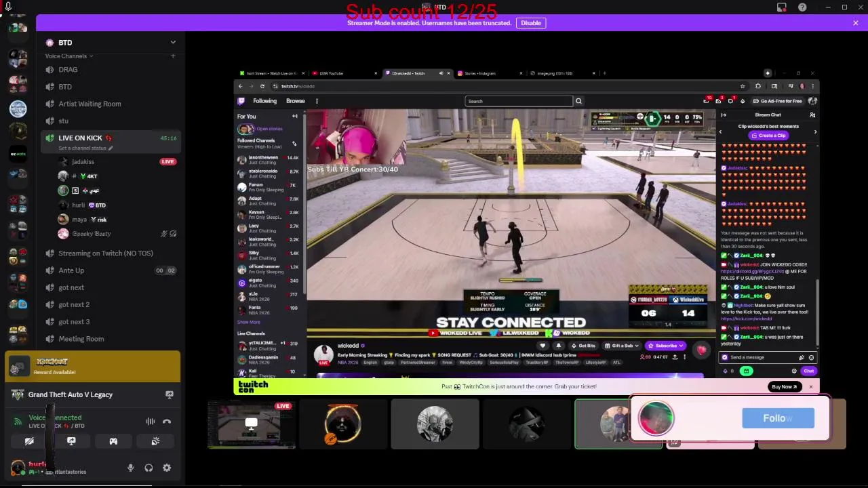Deafen Discord headphones
This screenshot has height=488, width=868.
point(149,468)
